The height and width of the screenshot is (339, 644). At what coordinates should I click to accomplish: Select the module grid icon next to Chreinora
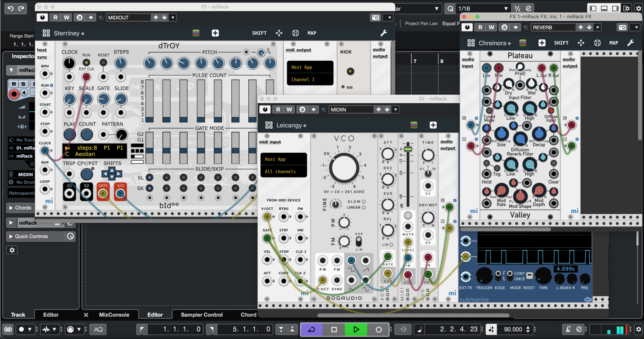[x=471, y=43]
